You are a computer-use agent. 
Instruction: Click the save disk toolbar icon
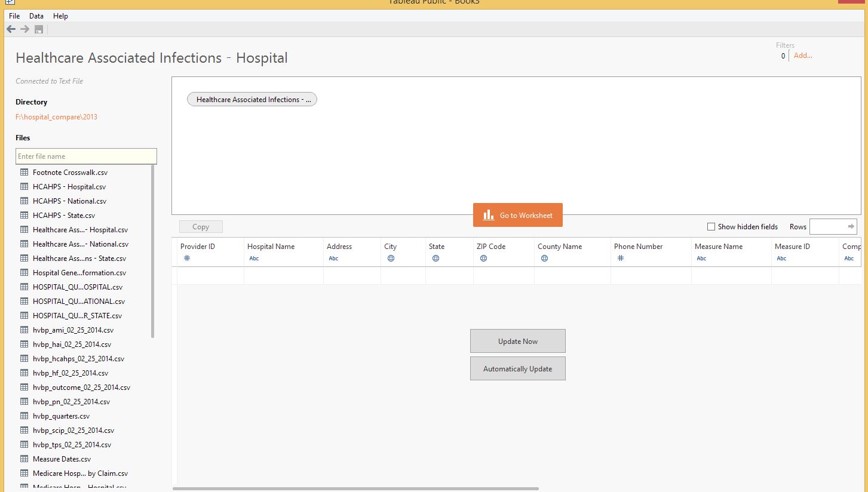click(x=38, y=29)
